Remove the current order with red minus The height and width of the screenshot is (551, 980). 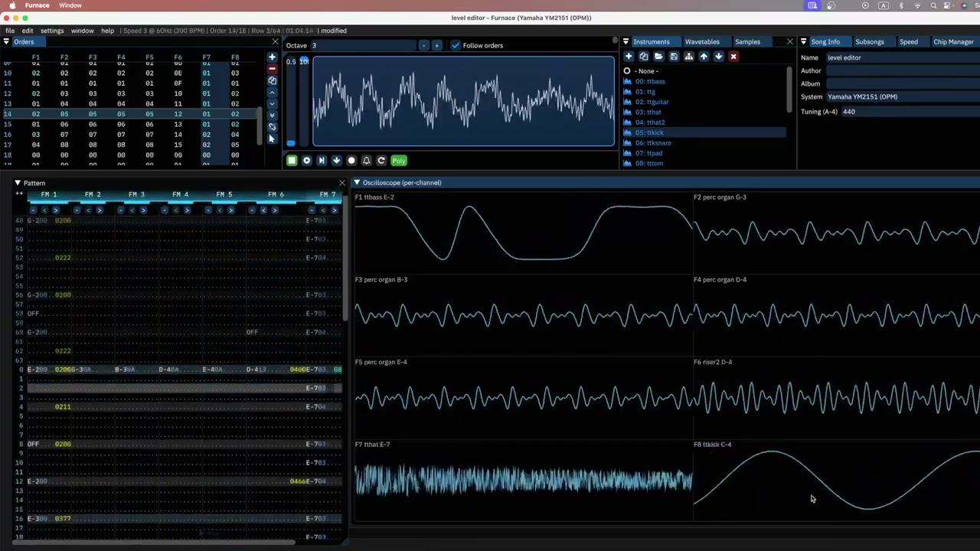click(272, 69)
